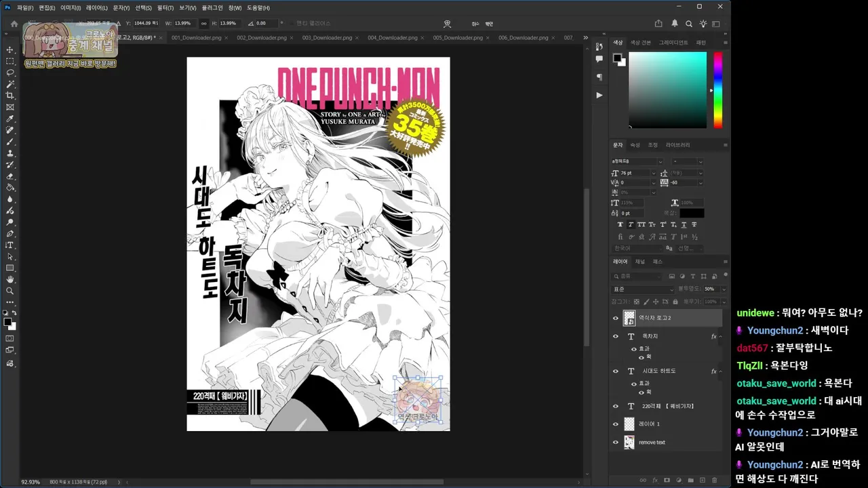Select the Path Selection tool

point(9,257)
